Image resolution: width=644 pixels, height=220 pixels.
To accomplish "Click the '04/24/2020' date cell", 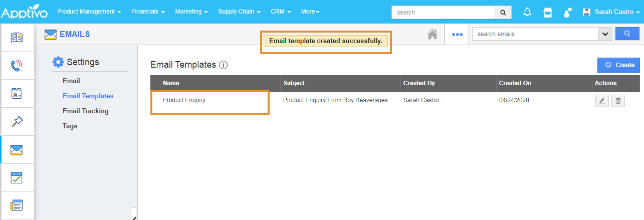I will (514, 100).
